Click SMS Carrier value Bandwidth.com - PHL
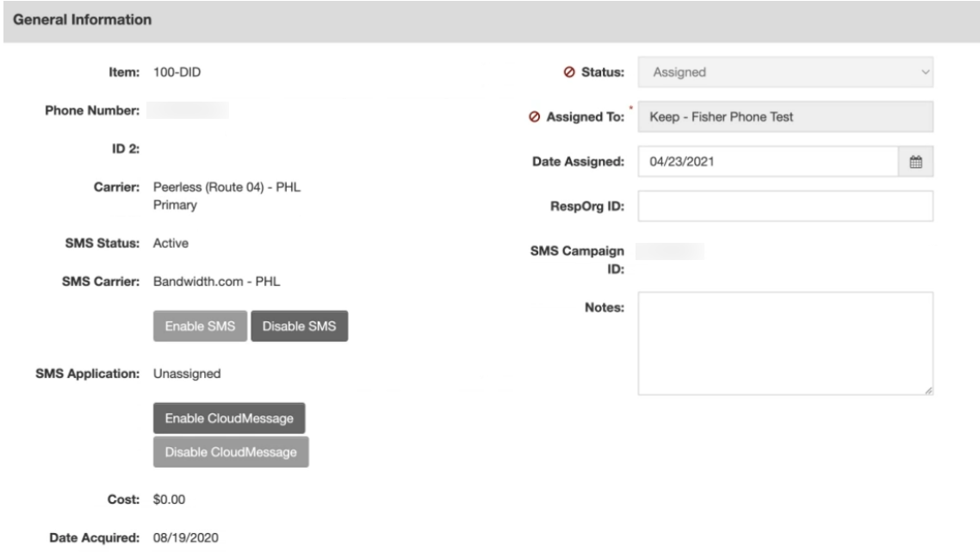 [216, 282]
